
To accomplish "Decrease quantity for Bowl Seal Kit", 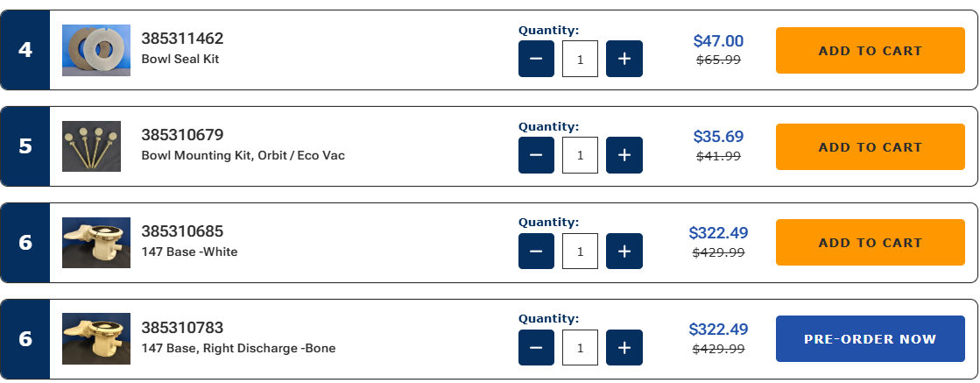I will pyautogui.click(x=536, y=59).
